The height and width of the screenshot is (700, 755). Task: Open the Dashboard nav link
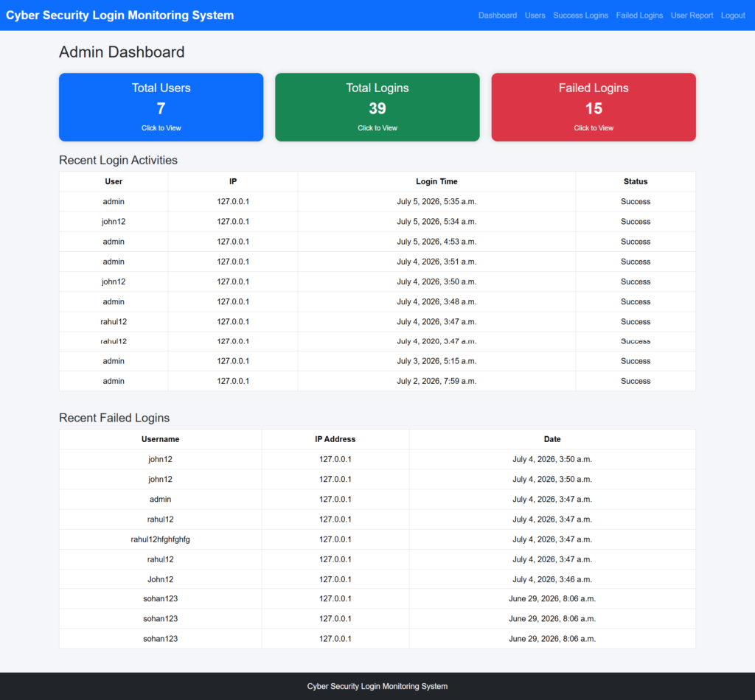tap(498, 15)
